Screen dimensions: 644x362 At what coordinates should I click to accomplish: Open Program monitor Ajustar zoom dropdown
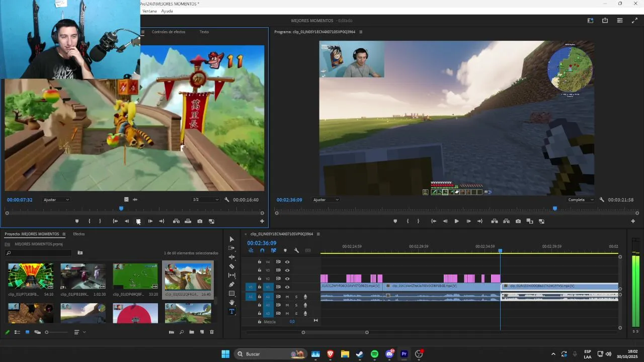point(326,200)
